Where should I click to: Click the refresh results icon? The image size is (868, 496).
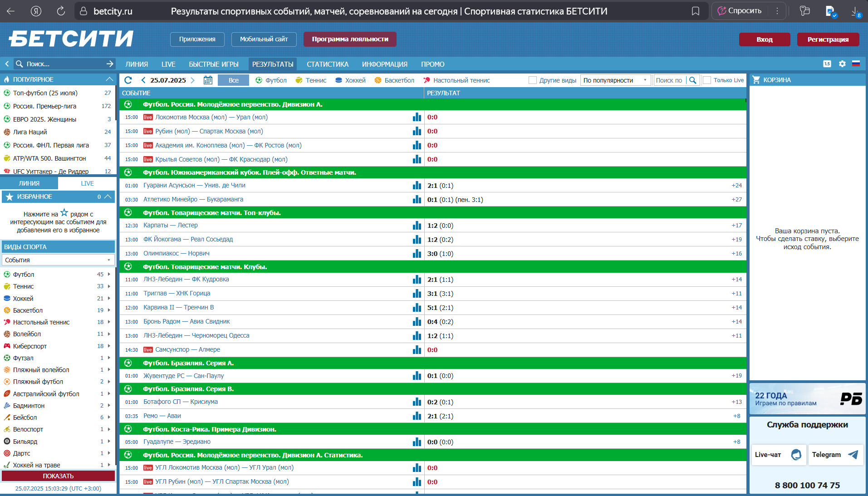point(128,80)
